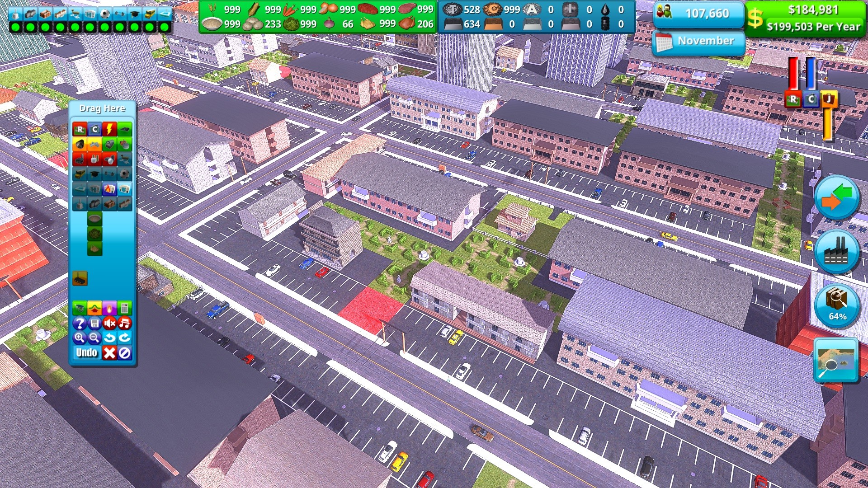The image size is (868, 488).
Task: Select the Residential zone tool
Action: (80, 130)
